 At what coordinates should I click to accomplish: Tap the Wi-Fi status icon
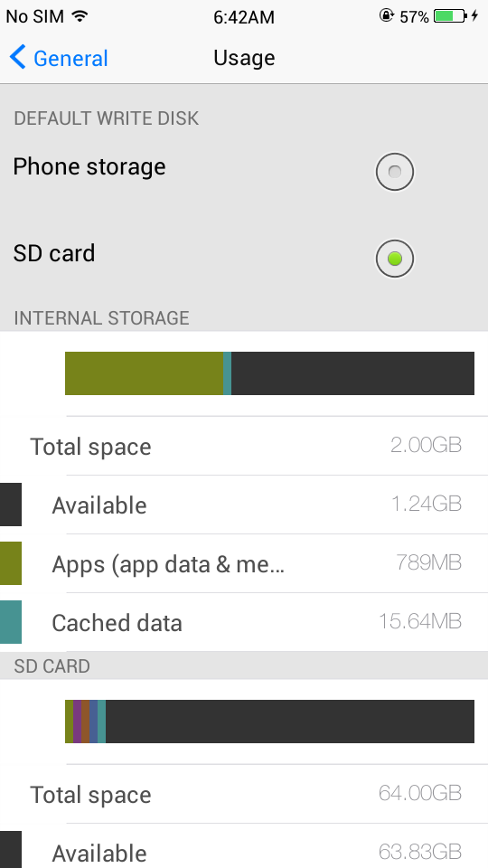coord(80,16)
